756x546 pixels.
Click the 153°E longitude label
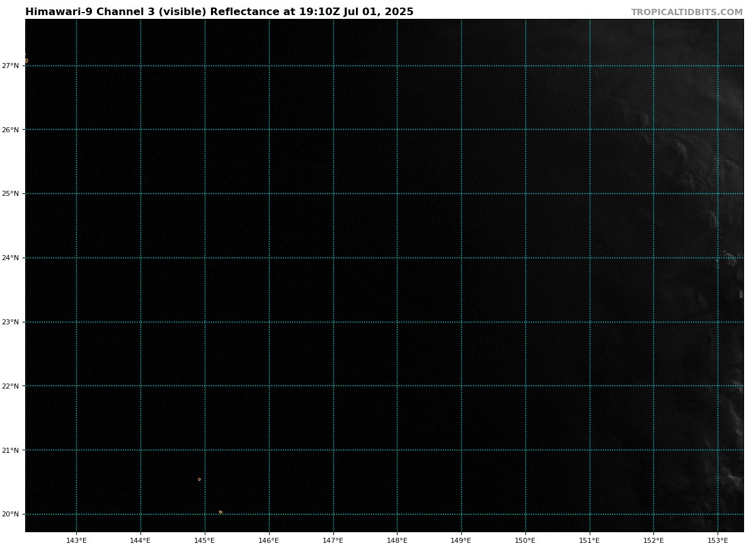click(718, 540)
